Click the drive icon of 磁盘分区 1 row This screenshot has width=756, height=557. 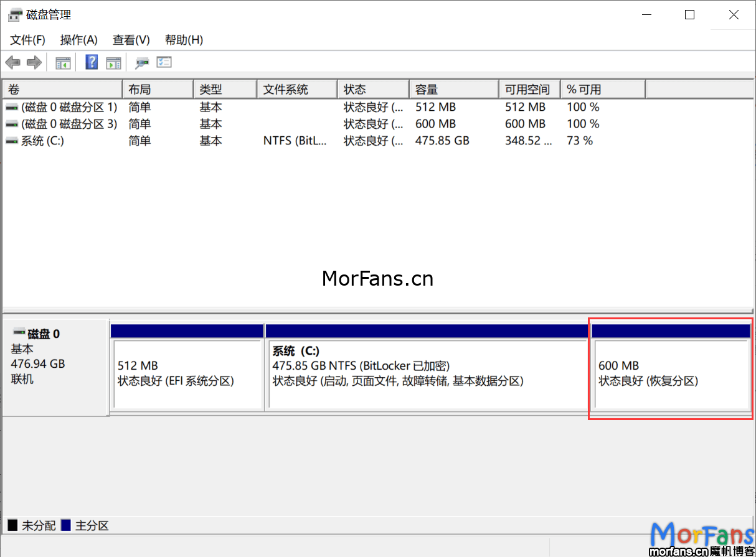click(12, 108)
